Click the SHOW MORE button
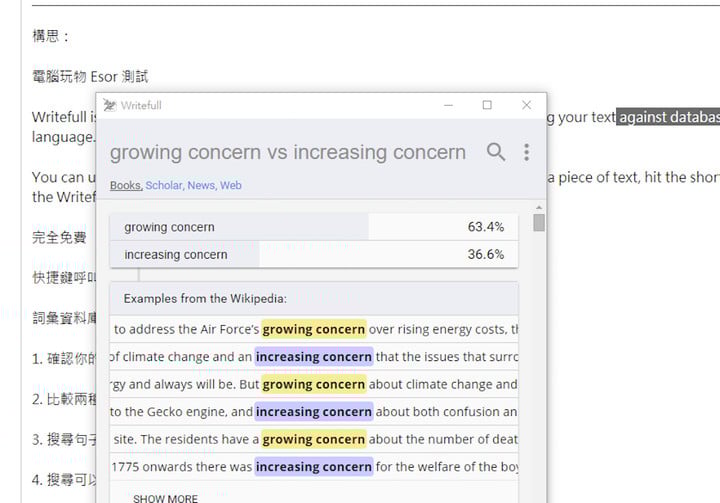 (165, 498)
